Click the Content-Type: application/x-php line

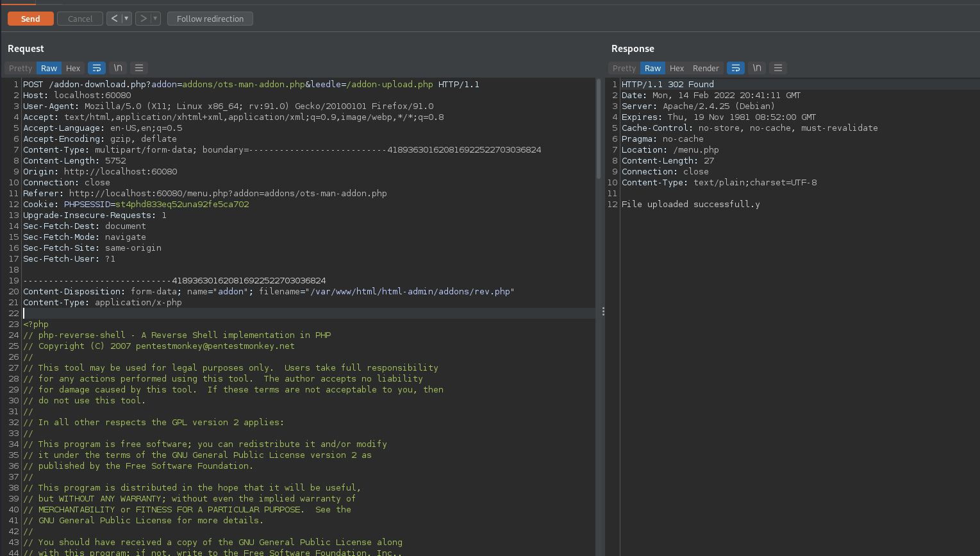103,302
